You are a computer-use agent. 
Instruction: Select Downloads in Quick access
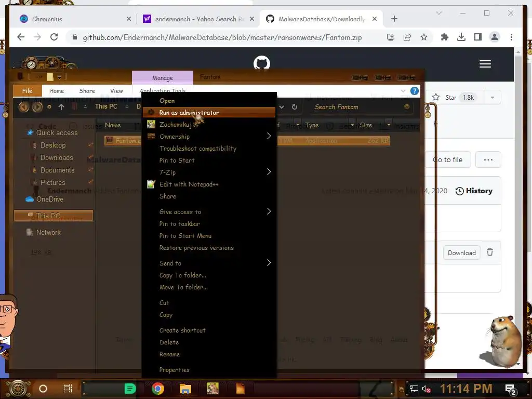[x=56, y=158]
